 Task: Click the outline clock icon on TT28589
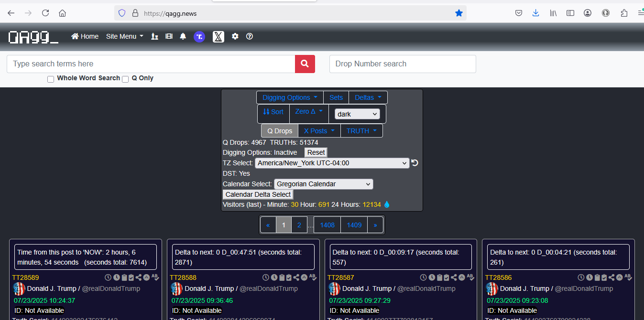108,277
